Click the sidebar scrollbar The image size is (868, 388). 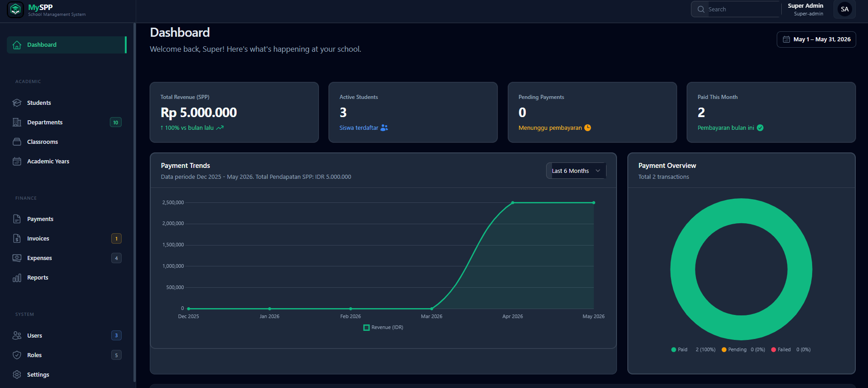(x=134, y=202)
